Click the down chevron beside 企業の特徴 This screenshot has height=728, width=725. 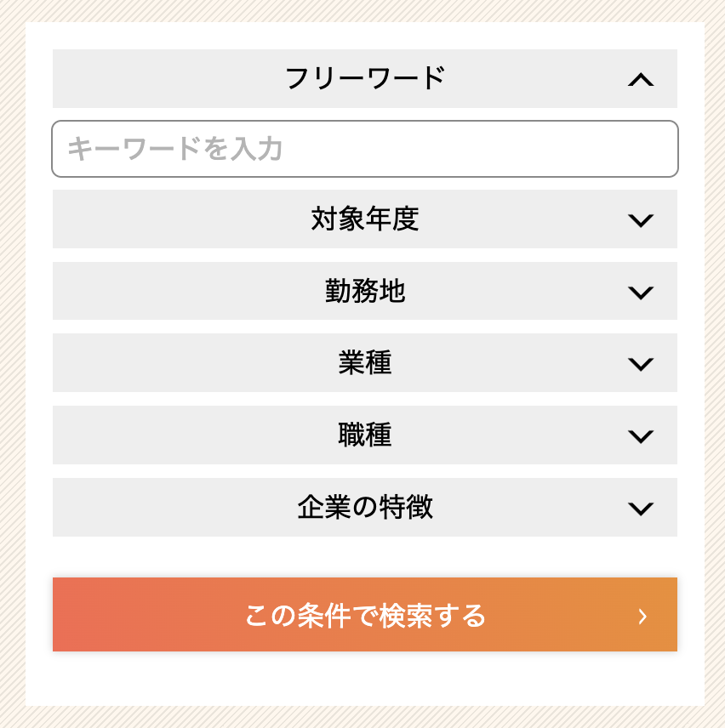click(x=640, y=509)
